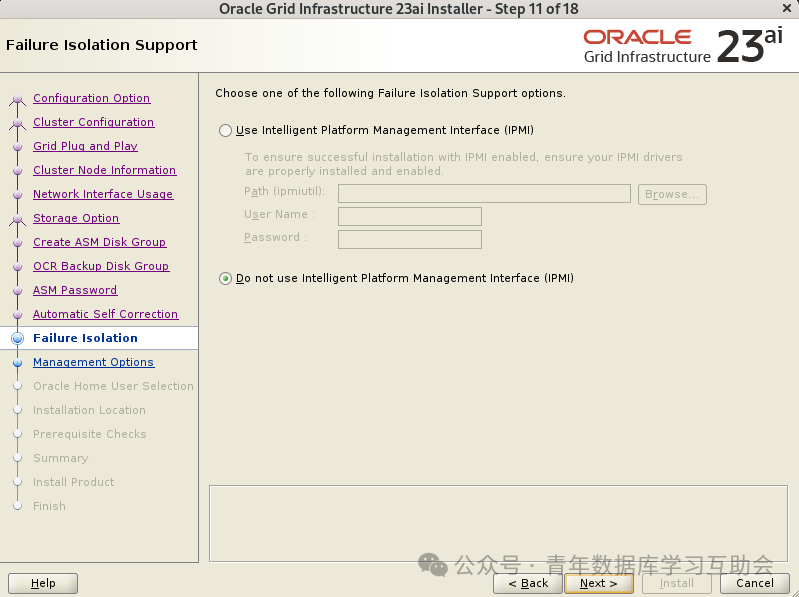Click the Installation Location step text
Image resolution: width=799 pixels, height=597 pixels.
point(89,410)
